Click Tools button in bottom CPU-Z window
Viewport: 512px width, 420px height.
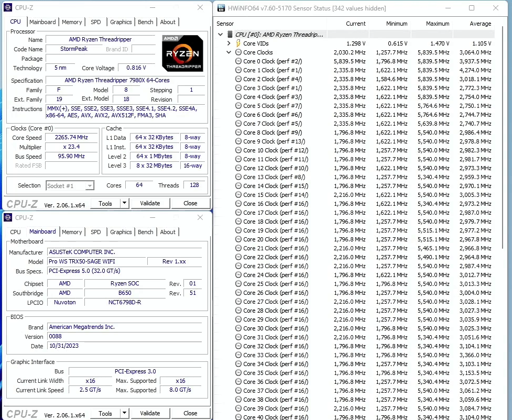coord(105,414)
